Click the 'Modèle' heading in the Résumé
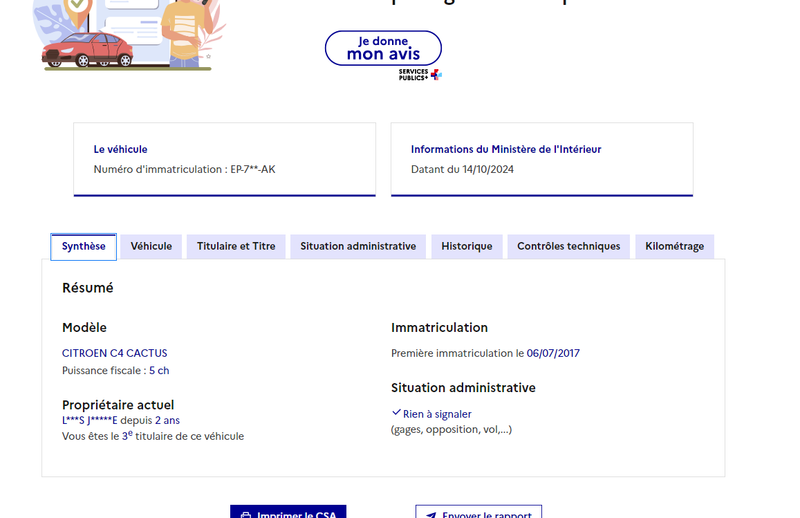The height and width of the screenshot is (518, 800). 85,328
